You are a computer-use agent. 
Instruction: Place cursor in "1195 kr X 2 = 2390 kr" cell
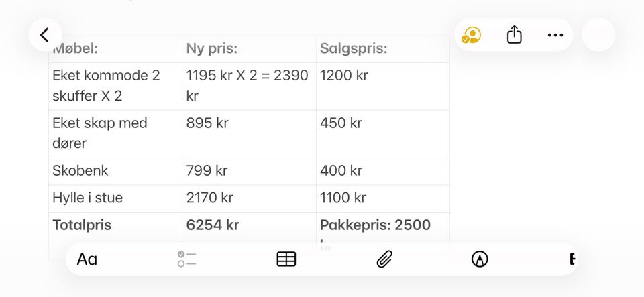tap(247, 86)
